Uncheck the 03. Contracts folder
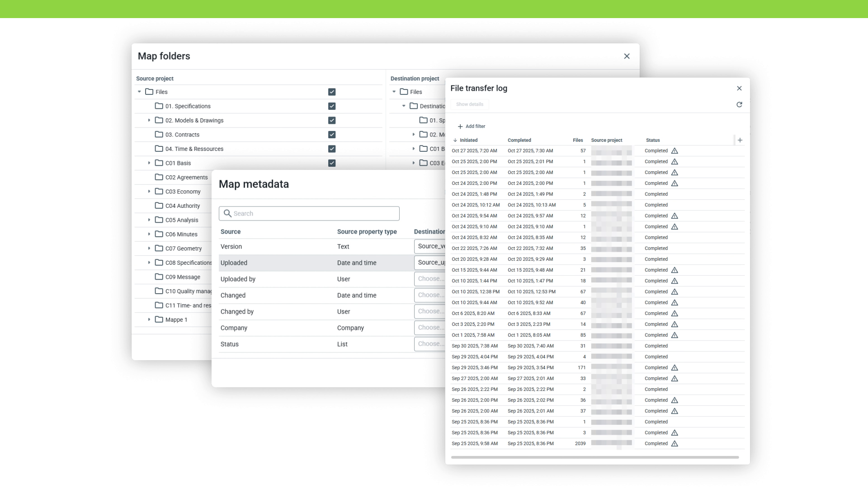The height and width of the screenshot is (488, 868). pyautogui.click(x=332, y=135)
